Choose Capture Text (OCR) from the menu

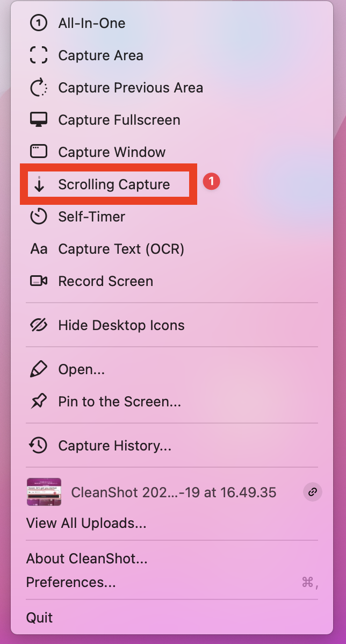[x=121, y=249]
